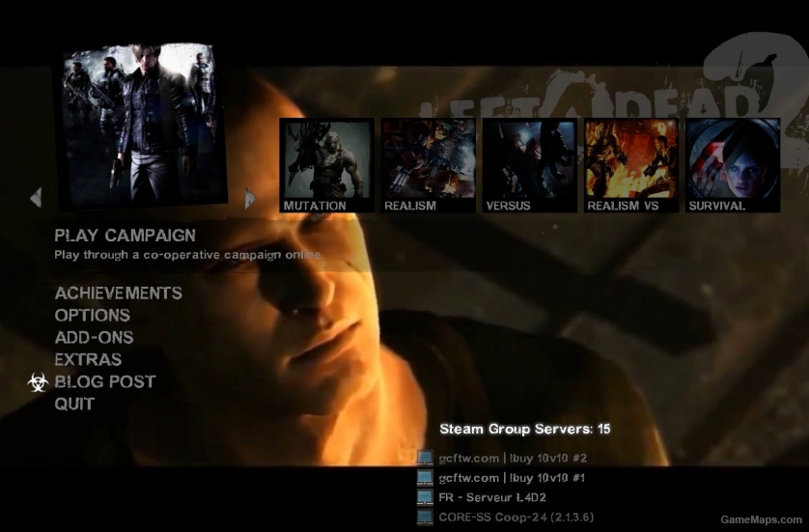Click the campaign description text under Play Campaign
The image size is (809, 532).
tap(189, 255)
